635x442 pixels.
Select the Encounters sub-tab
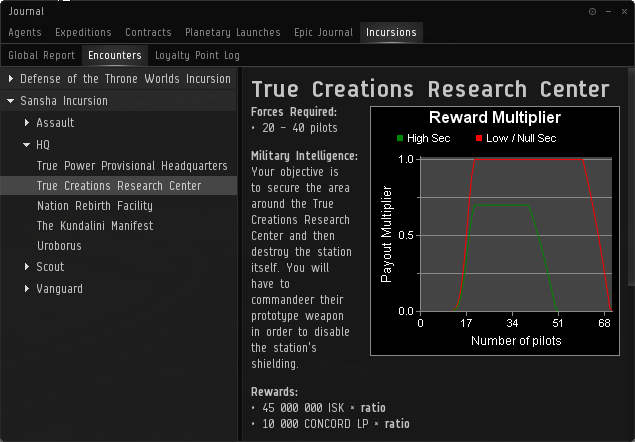coord(115,55)
